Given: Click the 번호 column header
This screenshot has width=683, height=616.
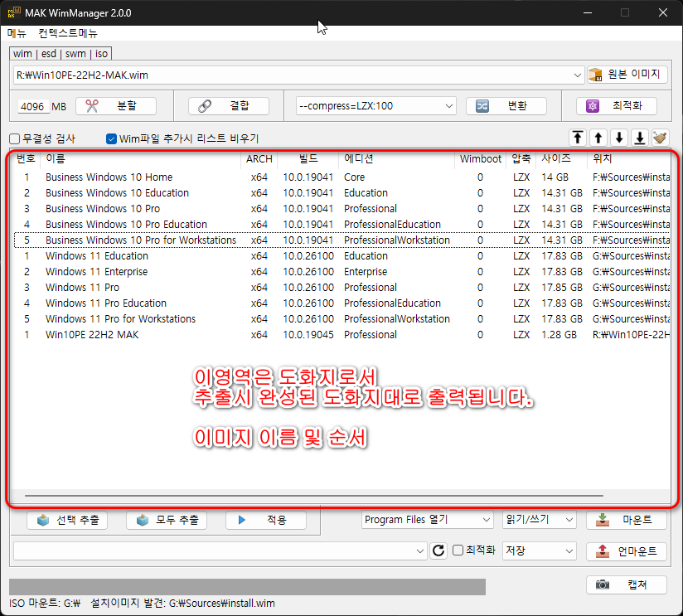Looking at the screenshot, I should (26, 159).
